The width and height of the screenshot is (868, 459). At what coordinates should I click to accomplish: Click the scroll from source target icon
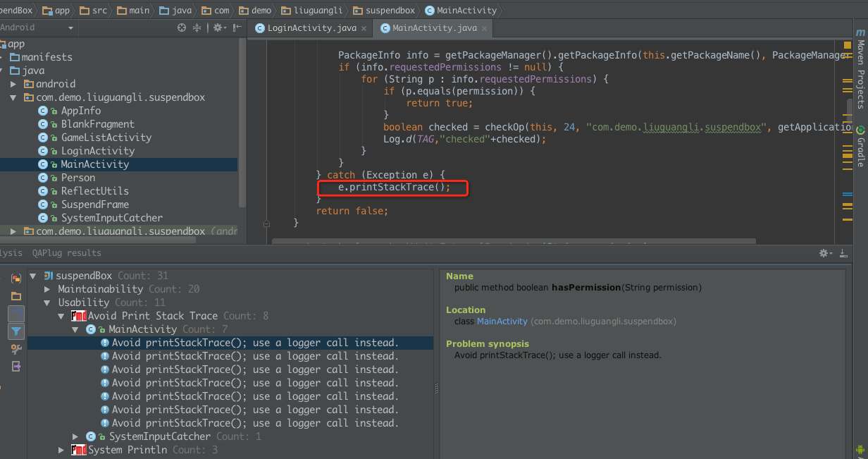[x=182, y=27]
